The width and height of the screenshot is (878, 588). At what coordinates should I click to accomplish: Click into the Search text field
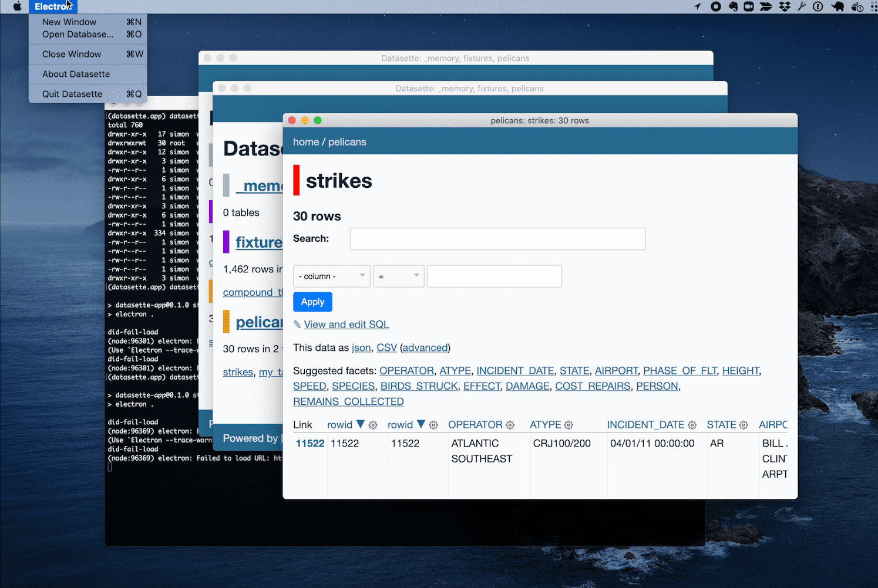pos(497,239)
